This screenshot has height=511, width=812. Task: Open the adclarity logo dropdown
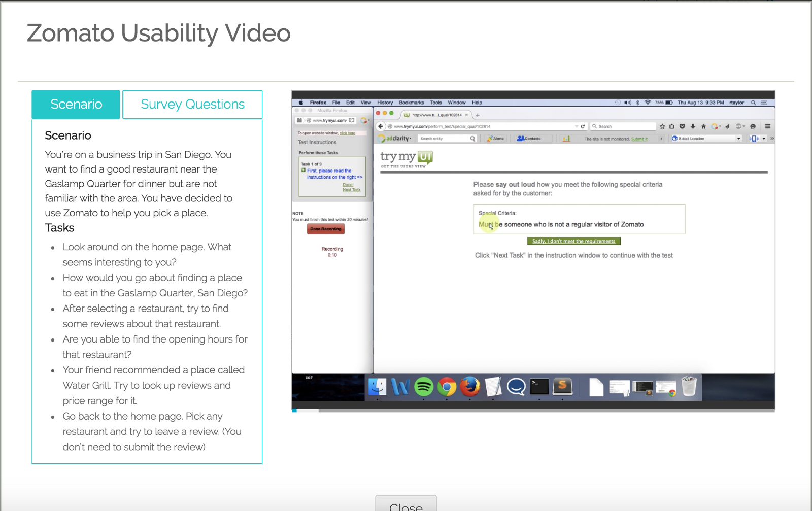tap(395, 139)
